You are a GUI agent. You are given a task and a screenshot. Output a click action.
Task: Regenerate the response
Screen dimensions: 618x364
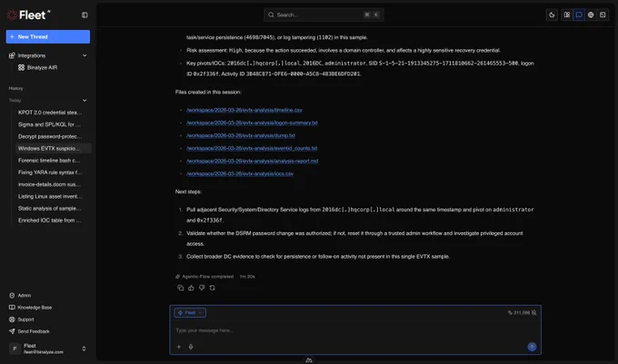213,288
